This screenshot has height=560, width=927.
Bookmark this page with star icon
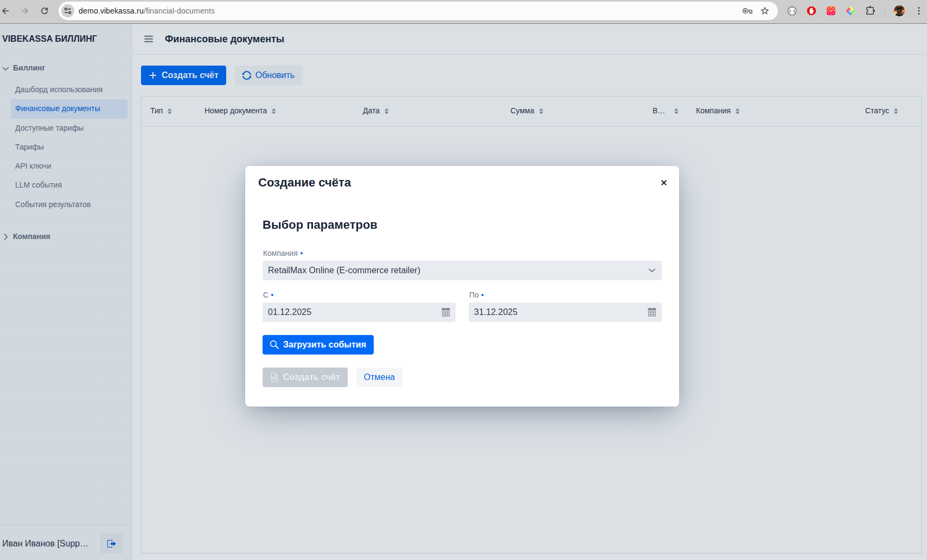pyautogui.click(x=765, y=11)
